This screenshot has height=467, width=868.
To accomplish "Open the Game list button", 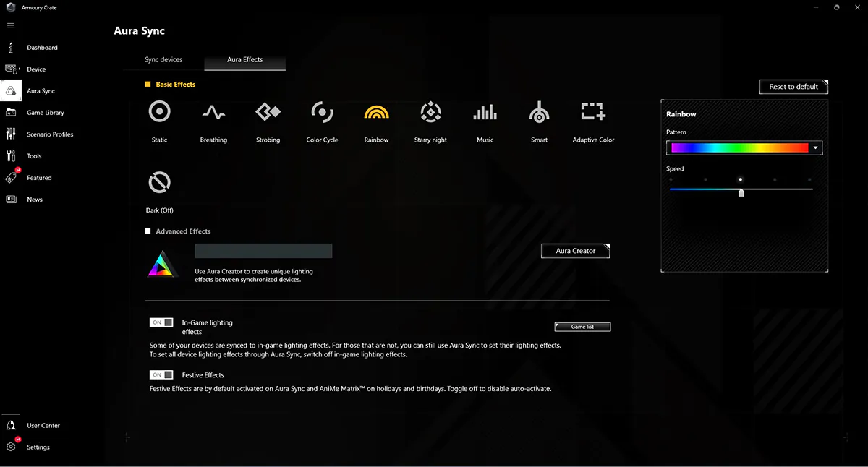I will 582,327.
